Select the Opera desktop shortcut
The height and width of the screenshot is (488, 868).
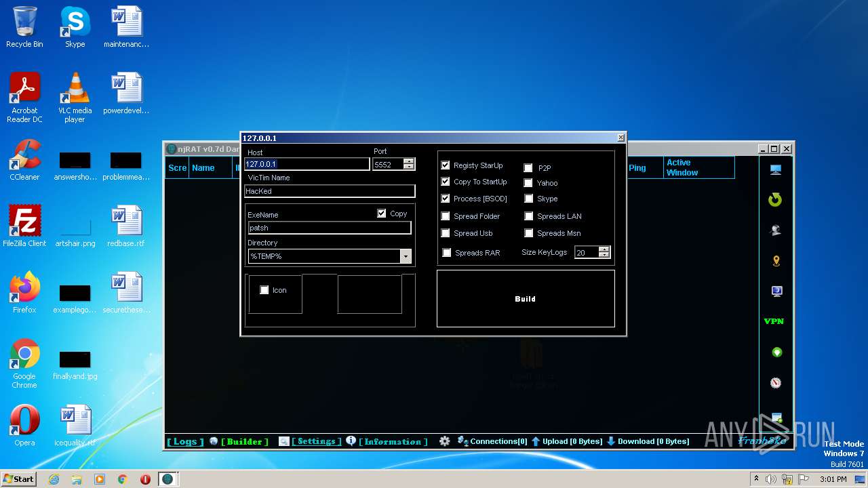point(24,426)
